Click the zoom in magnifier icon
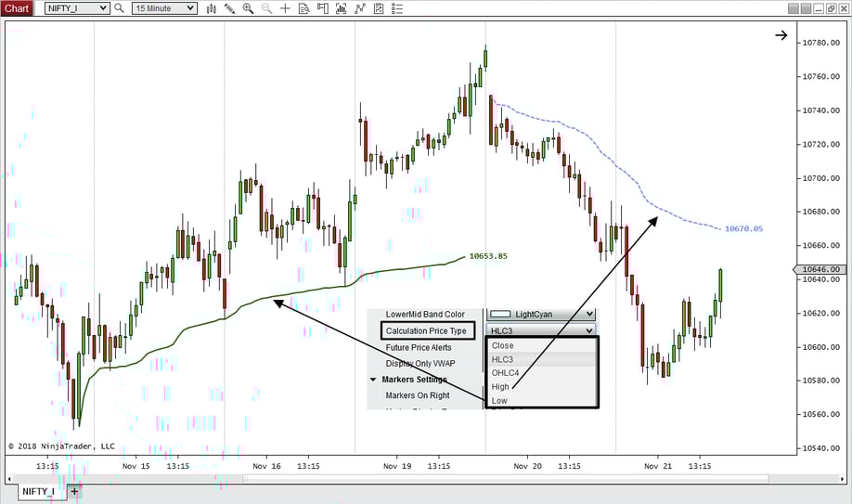 [249, 8]
